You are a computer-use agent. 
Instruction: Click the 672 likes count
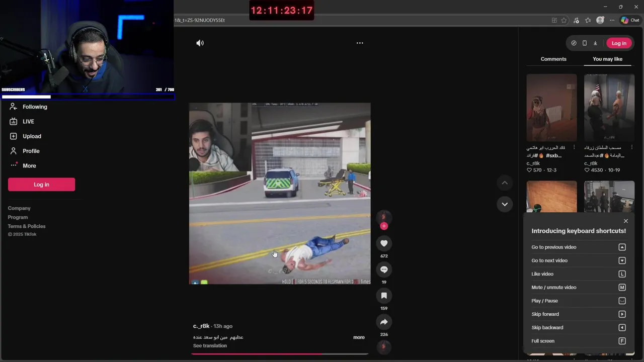click(x=384, y=256)
